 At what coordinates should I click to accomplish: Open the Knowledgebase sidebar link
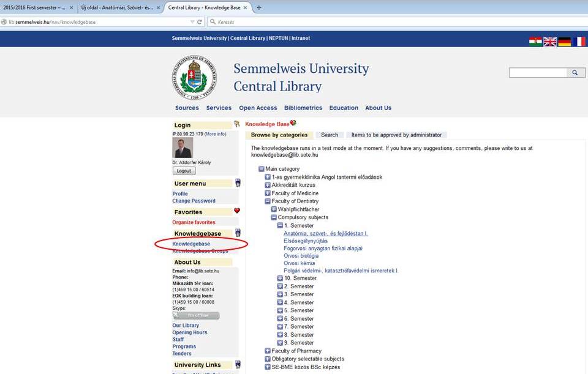pos(191,244)
